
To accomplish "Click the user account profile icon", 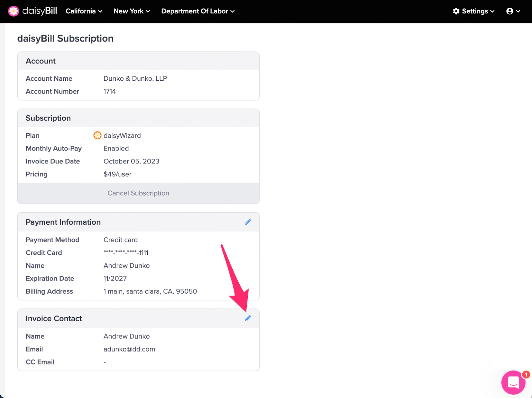I will tap(510, 11).
